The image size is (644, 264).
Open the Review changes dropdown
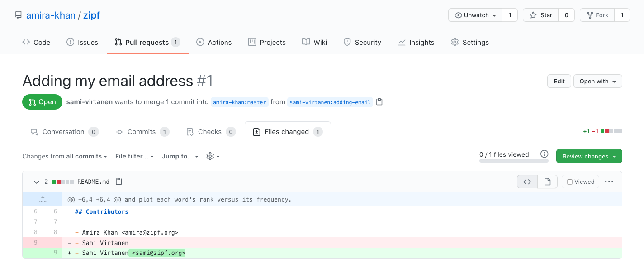(589, 156)
